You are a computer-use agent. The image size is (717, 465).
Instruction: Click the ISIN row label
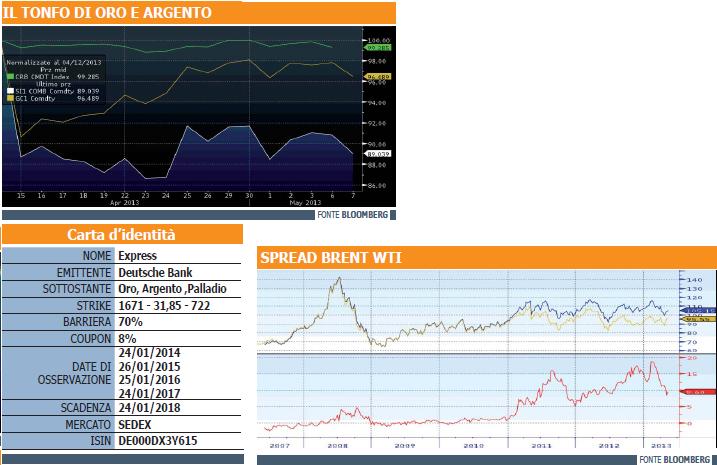pos(101,441)
